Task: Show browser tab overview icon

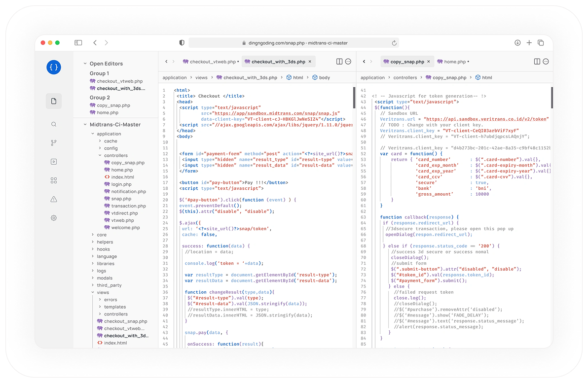Action: tap(541, 43)
